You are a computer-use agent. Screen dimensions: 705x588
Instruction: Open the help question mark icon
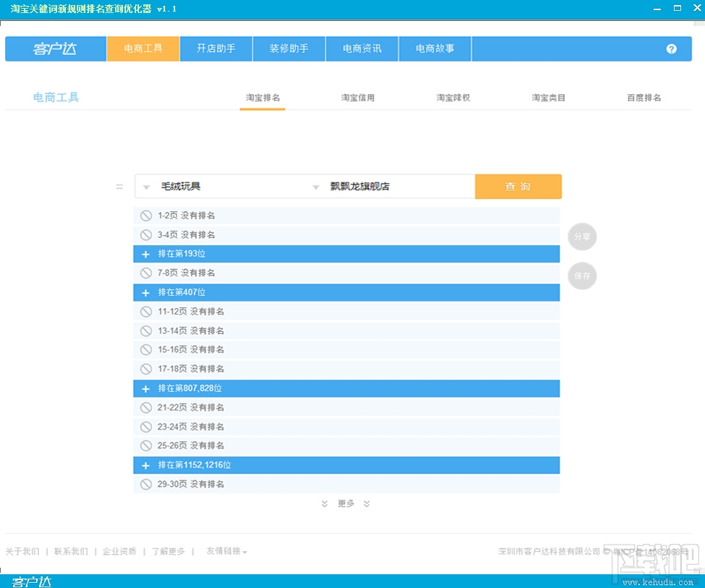coord(671,49)
